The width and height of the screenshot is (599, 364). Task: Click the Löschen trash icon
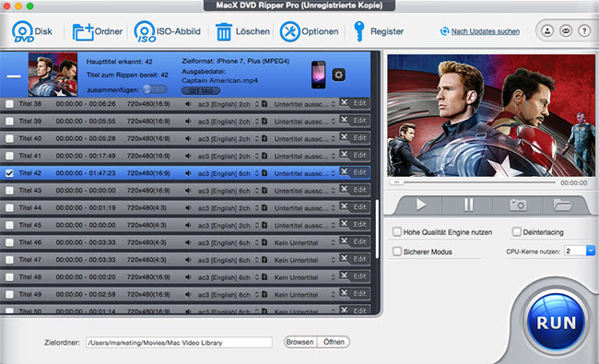click(224, 31)
